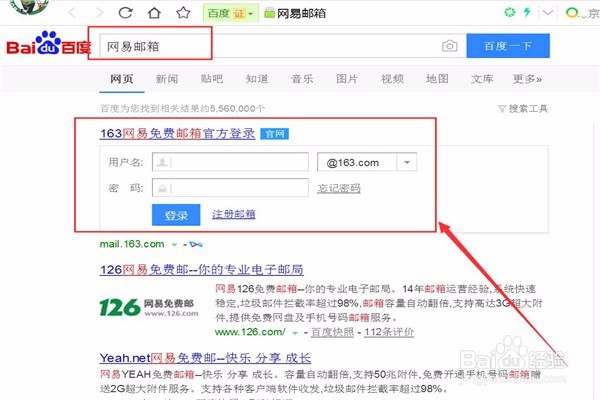Open www.126.com/ green URL
This screenshot has width=600, height=400.
(250, 332)
